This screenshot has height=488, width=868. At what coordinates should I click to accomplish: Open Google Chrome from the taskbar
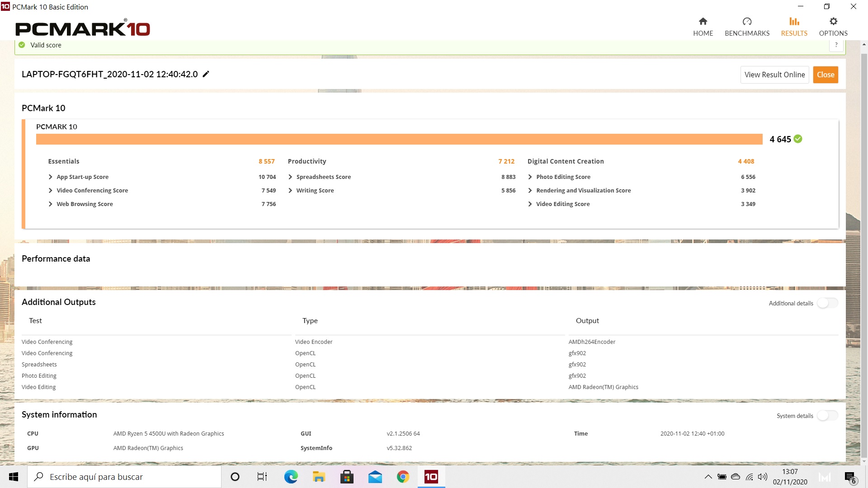click(403, 477)
